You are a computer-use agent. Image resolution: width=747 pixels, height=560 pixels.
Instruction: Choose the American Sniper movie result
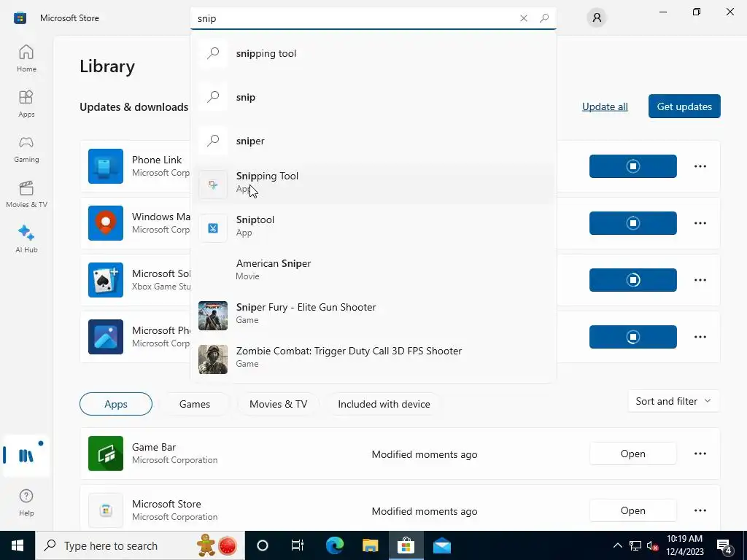click(x=373, y=272)
